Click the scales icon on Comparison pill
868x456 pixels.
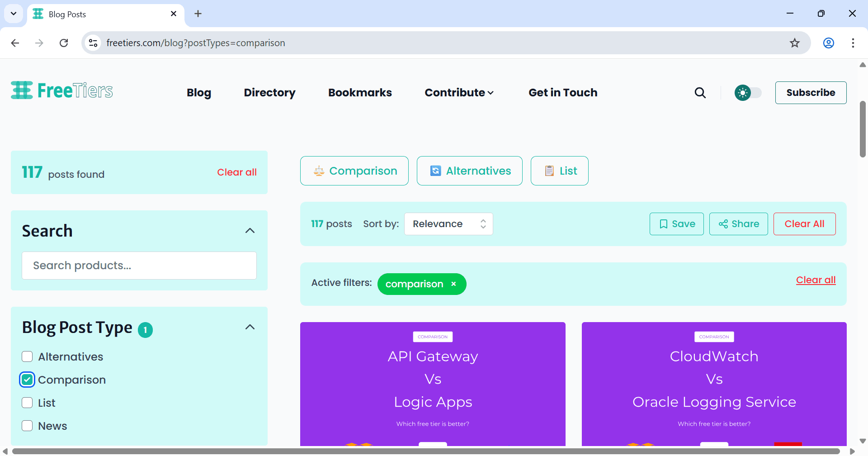coord(319,171)
